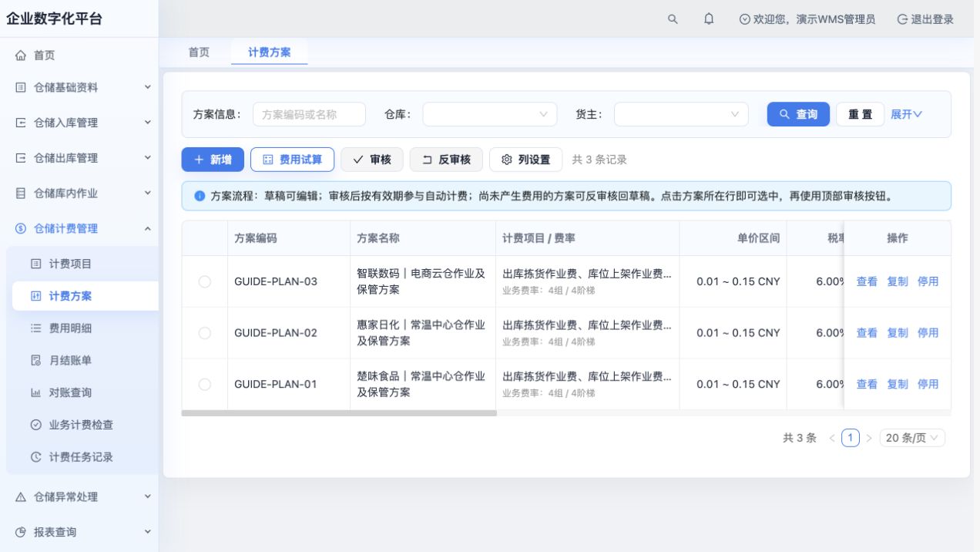This screenshot has height=552, width=980.
Task: Click the 费用明细 lines icon
Action: (35, 328)
